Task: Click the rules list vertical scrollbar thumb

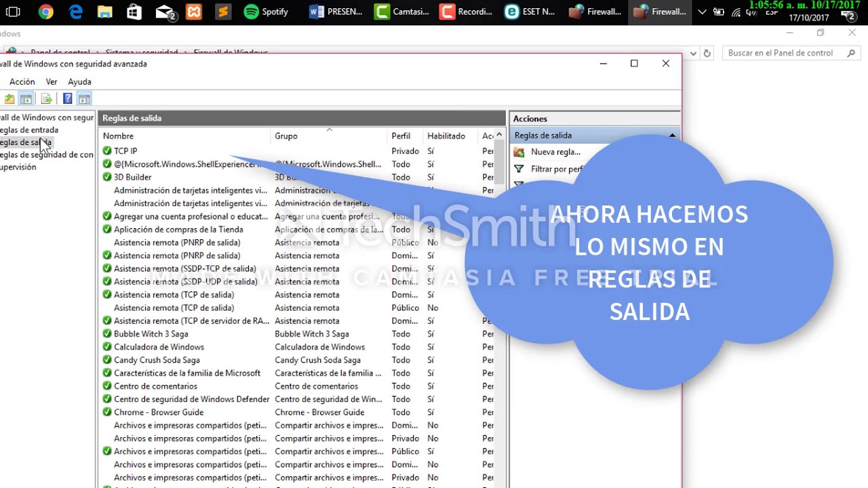Action: (499, 163)
